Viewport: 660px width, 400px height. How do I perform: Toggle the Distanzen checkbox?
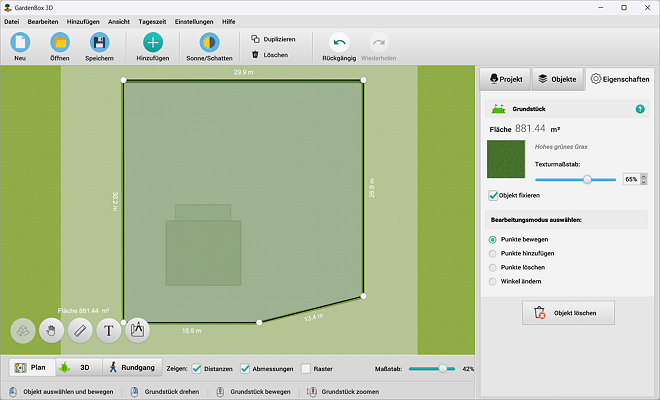click(197, 369)
